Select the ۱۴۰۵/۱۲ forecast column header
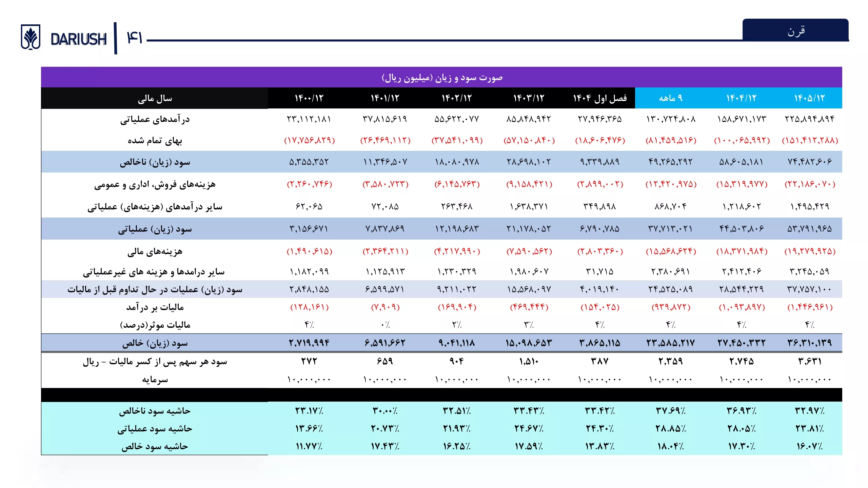 809,98
